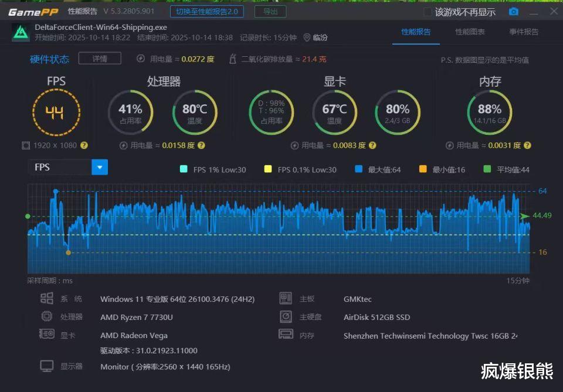Click the version V 5.3.2805.901 text
This screenshot has width=563, height=392.
click(129, 11)
